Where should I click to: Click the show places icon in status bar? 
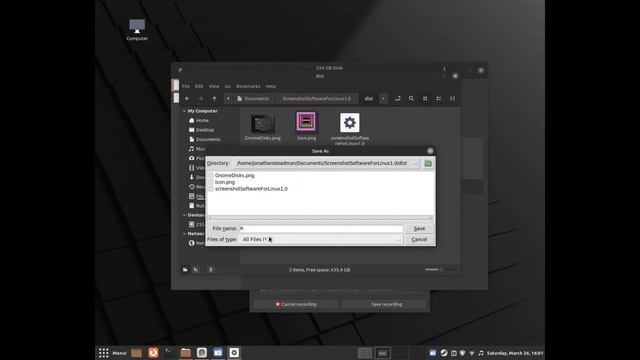click(x=185, y=270)
